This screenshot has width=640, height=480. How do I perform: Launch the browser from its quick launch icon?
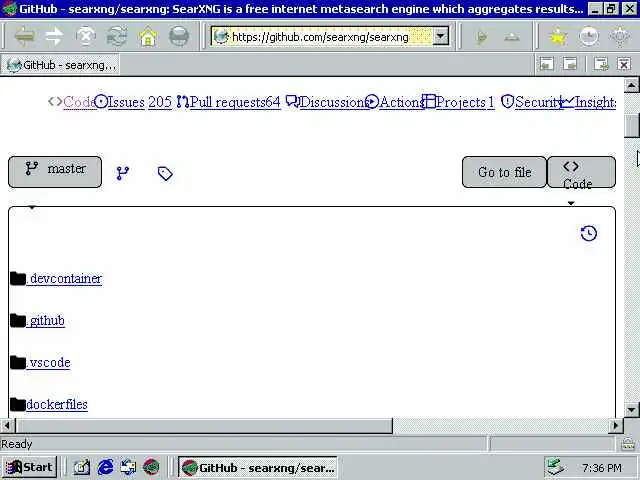[x=151, y=467]
